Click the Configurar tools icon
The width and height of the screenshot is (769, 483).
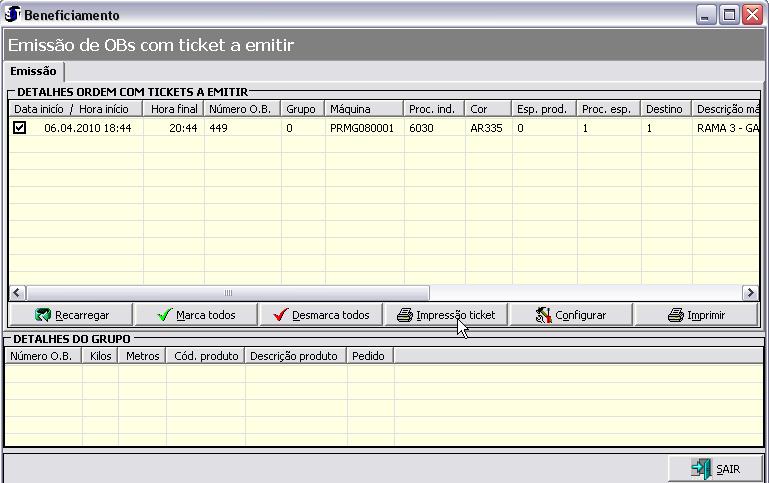tap(543, 315)
